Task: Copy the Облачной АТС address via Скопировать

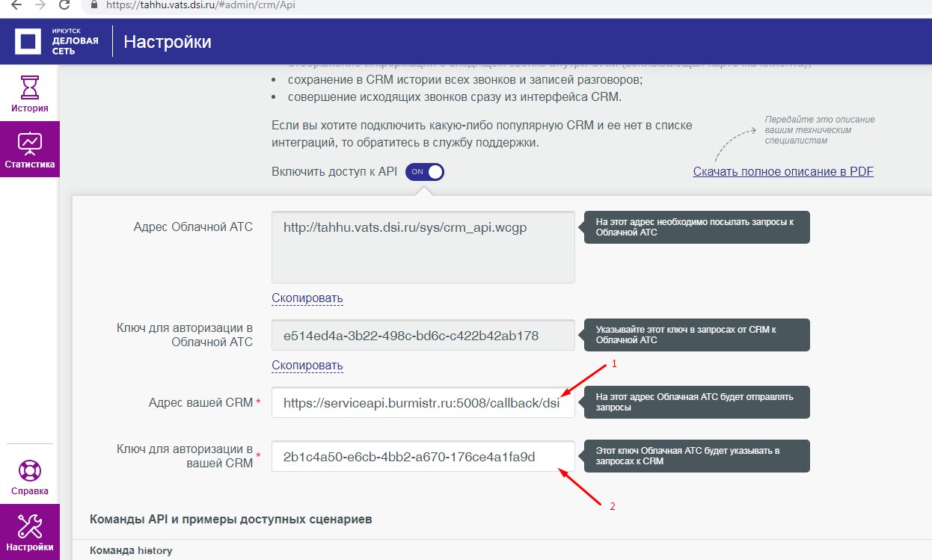Action: pos(307,298)
